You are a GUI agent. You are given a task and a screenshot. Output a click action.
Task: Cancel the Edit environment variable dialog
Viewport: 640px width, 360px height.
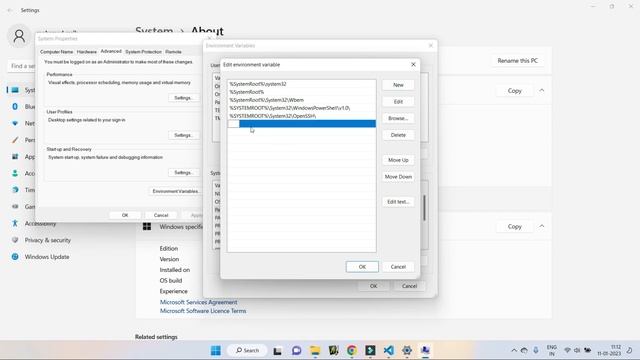pos(398,267)
